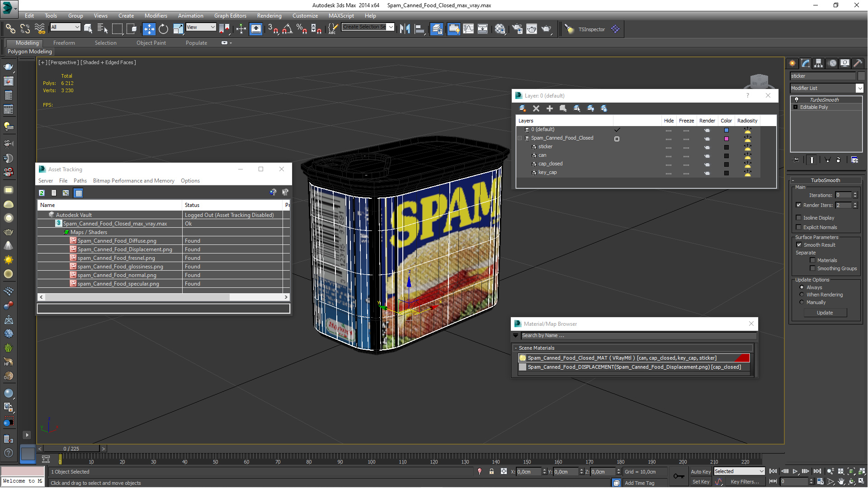The height and width of the screenshot is (488, 868).
Task: Open the Utilities command panel tab
Action: 858,63
